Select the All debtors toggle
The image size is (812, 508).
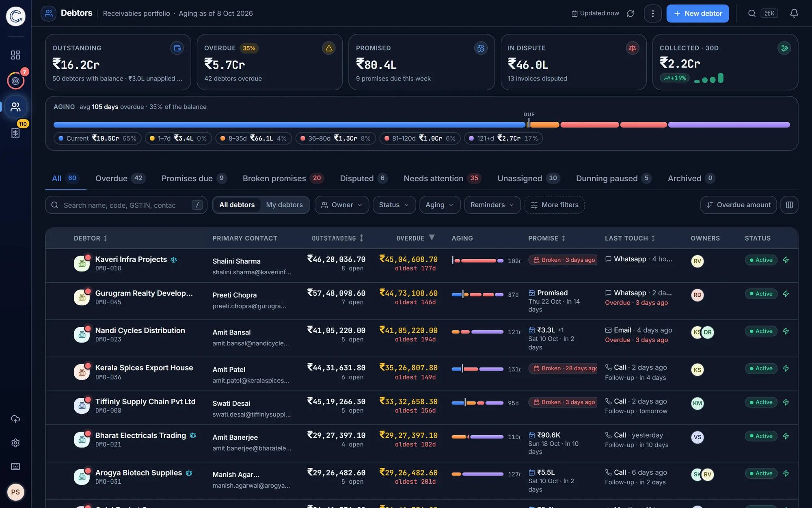pos(237,205)
